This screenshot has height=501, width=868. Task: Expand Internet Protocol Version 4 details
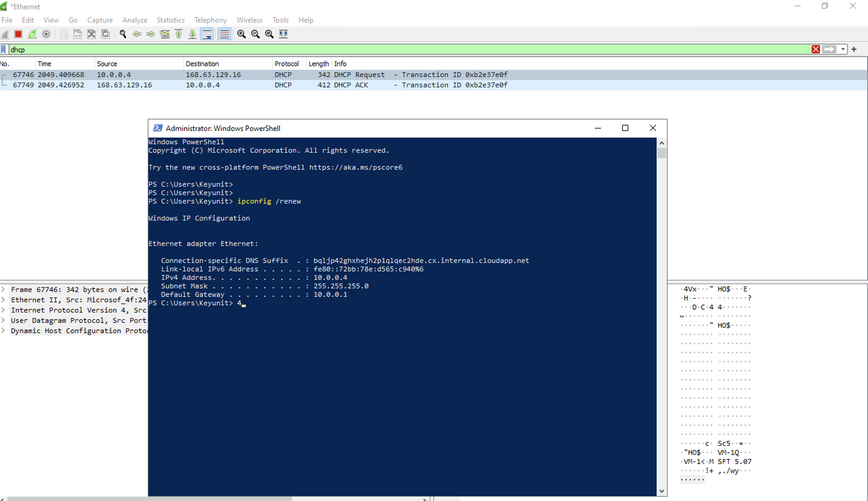coord(3,310)
